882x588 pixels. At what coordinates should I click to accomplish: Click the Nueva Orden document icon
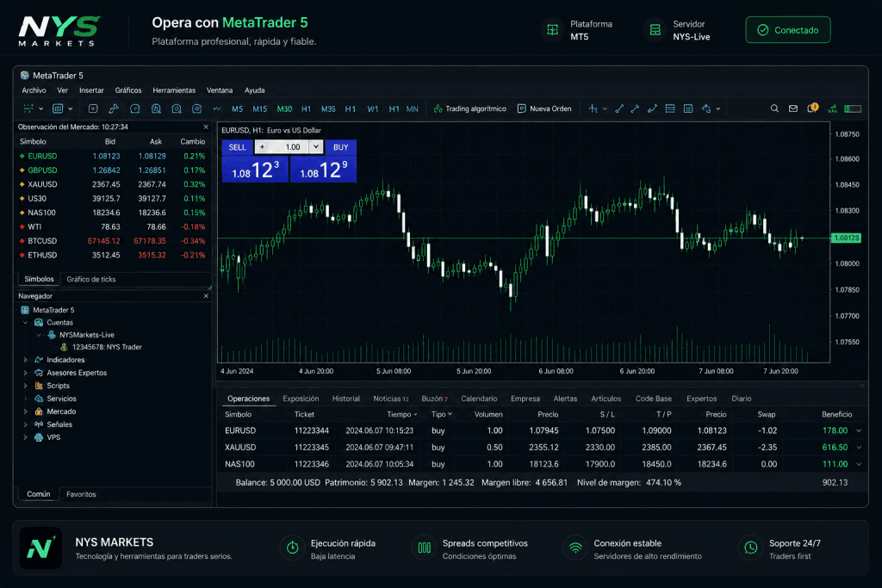pyautogui.click(x=521, y=108)
